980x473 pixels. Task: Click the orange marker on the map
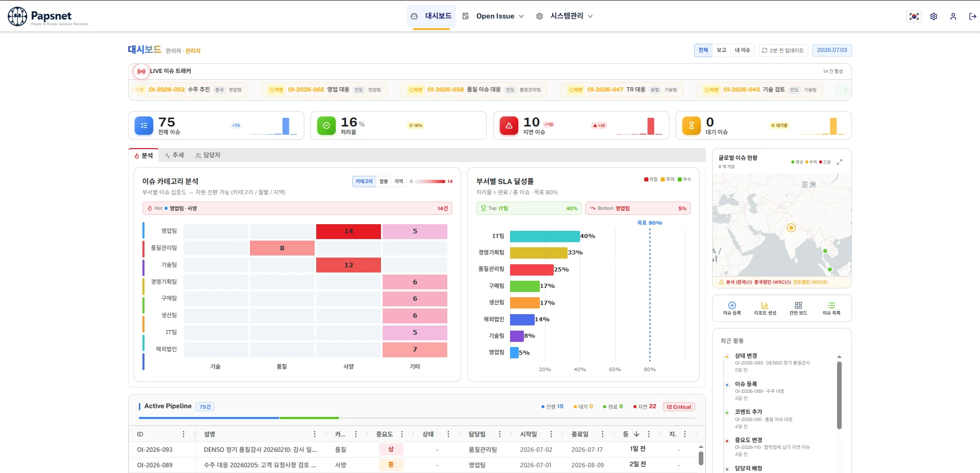coord(791,228)
